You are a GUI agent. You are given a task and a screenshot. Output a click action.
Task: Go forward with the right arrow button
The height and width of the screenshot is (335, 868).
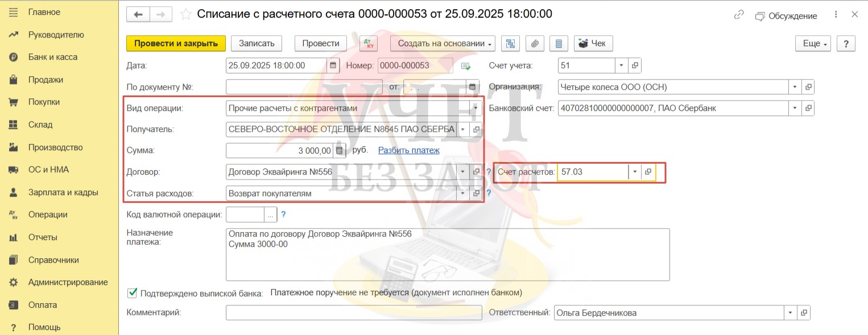(160, 14)
